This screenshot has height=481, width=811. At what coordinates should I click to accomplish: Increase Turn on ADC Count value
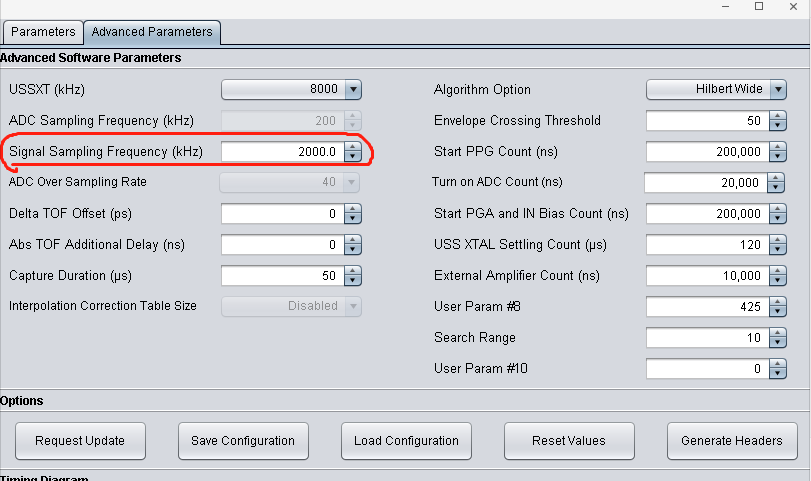[776, 179]
